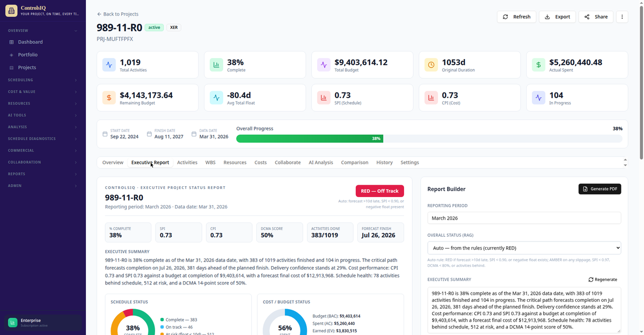
Task: Switch to the Activities tab
Action: (x=187, y=162)
